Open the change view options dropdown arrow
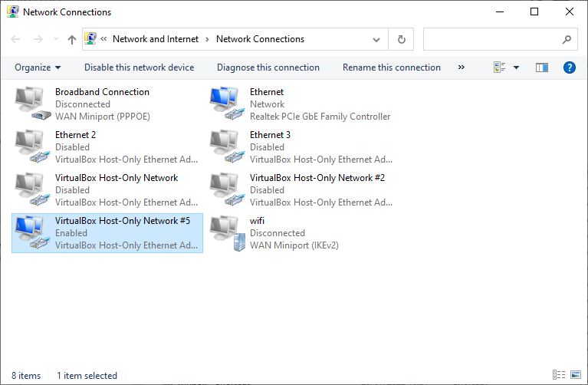Viewport: 588px width, 385px height. [516, 67]
